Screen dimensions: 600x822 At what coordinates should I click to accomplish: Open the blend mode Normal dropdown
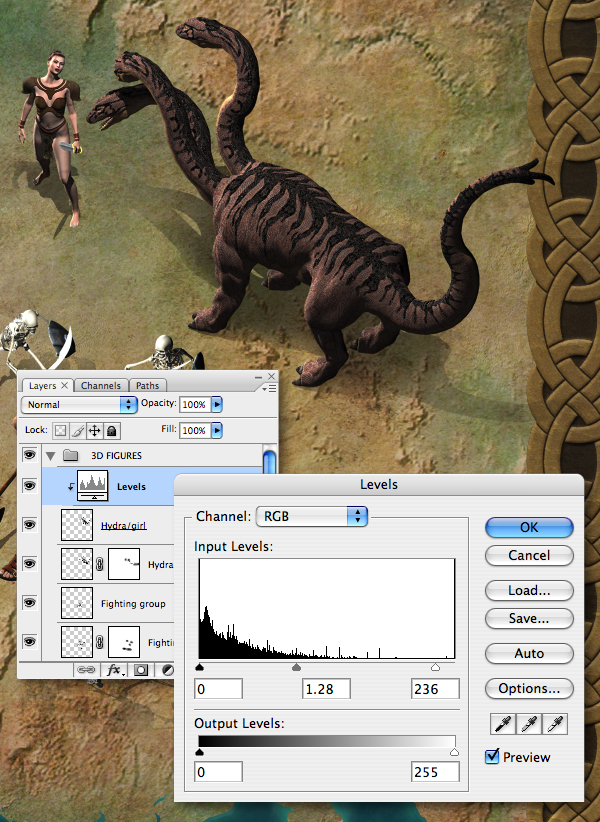[79, 405]
